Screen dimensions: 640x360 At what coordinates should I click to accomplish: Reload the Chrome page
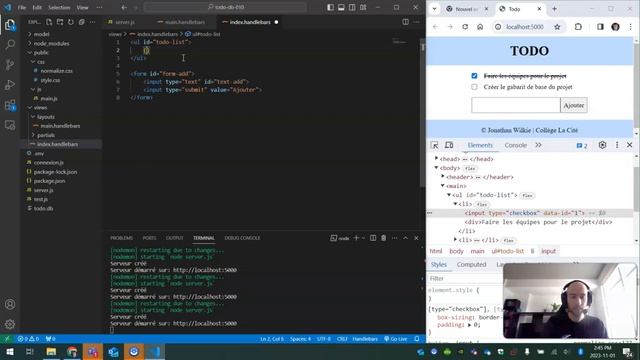point(465,27)
